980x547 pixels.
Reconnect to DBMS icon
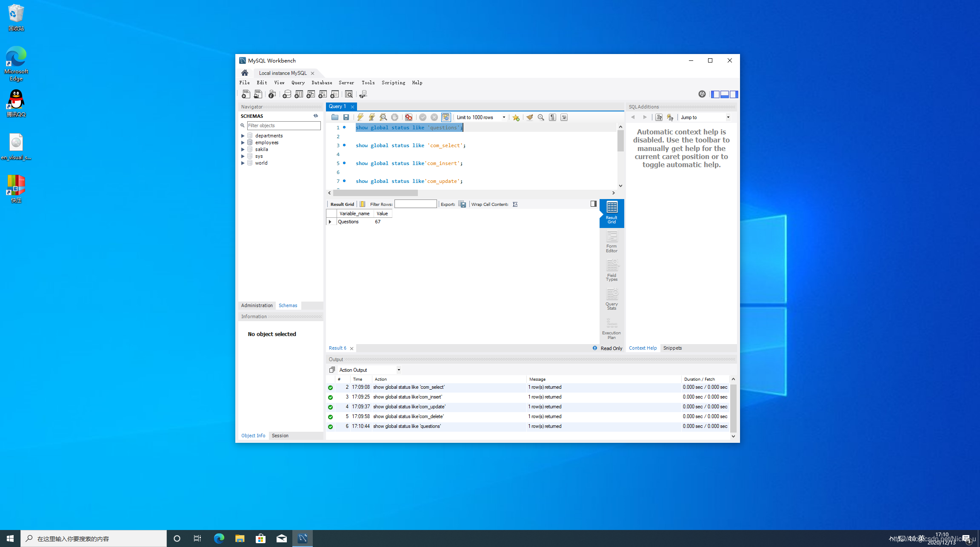click(x=363, y=94)
